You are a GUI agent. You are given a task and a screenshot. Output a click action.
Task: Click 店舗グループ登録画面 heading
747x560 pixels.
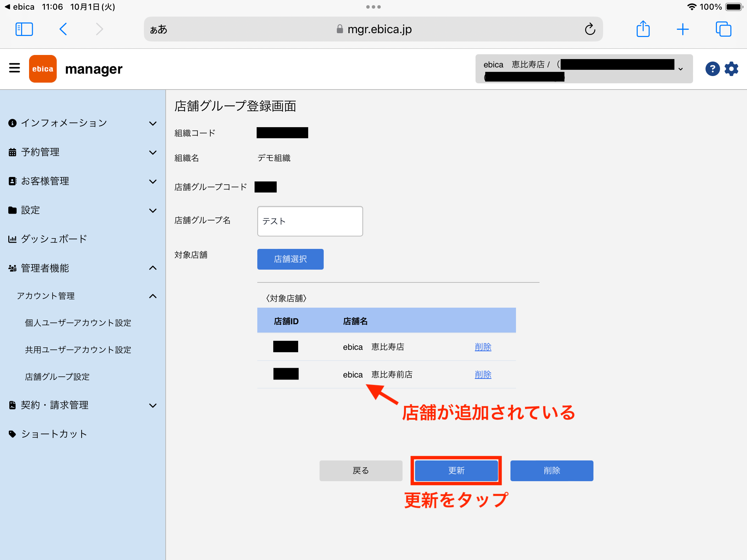click(x=235, y=106)
